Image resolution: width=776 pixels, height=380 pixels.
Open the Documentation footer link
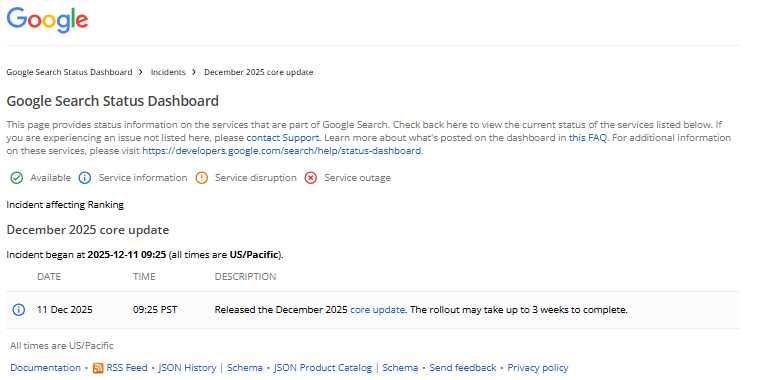point(46,368)
